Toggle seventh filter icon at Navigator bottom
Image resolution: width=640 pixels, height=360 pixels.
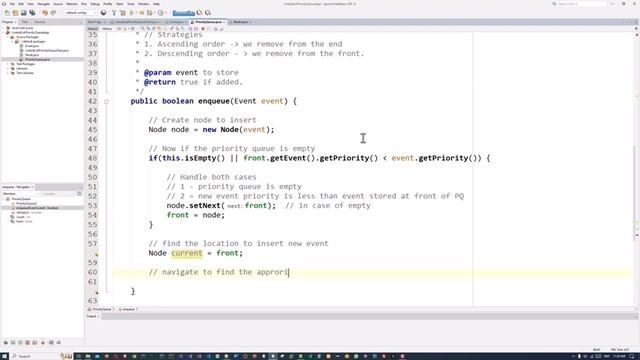51,343
